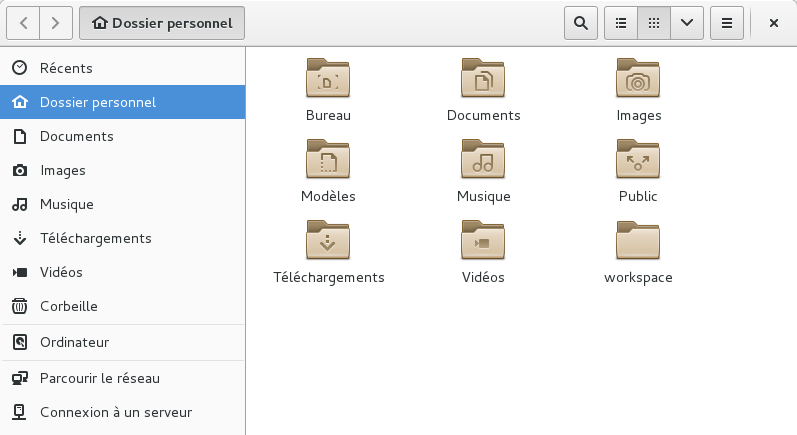Select the Musique folder icon
797x435 pixels.
pyautogui.click(x=483, y=160)
